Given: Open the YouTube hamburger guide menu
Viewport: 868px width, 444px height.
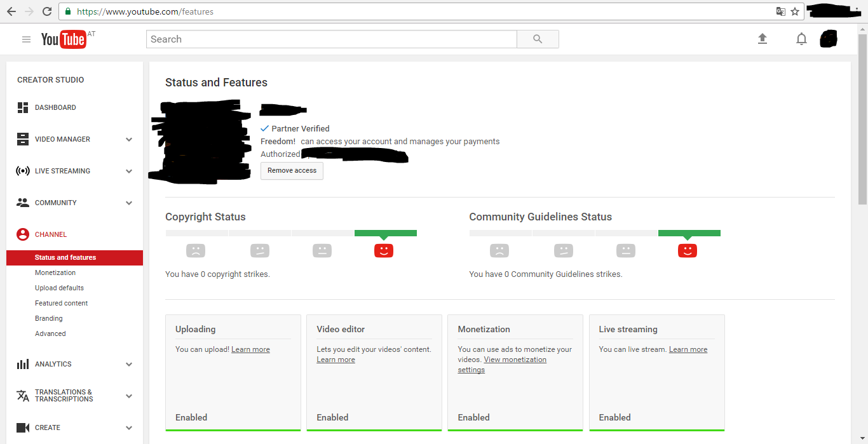Looking at the screenshot, I should [x=26, y=39].
